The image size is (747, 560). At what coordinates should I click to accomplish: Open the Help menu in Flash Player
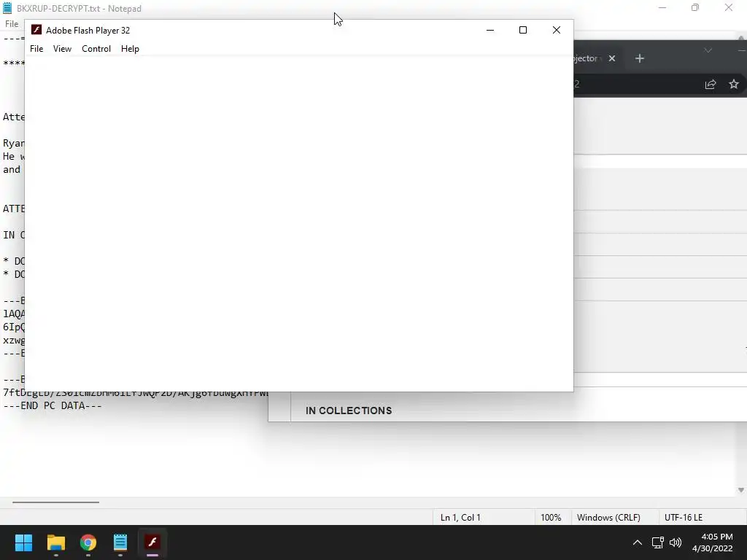pos(130,49)
